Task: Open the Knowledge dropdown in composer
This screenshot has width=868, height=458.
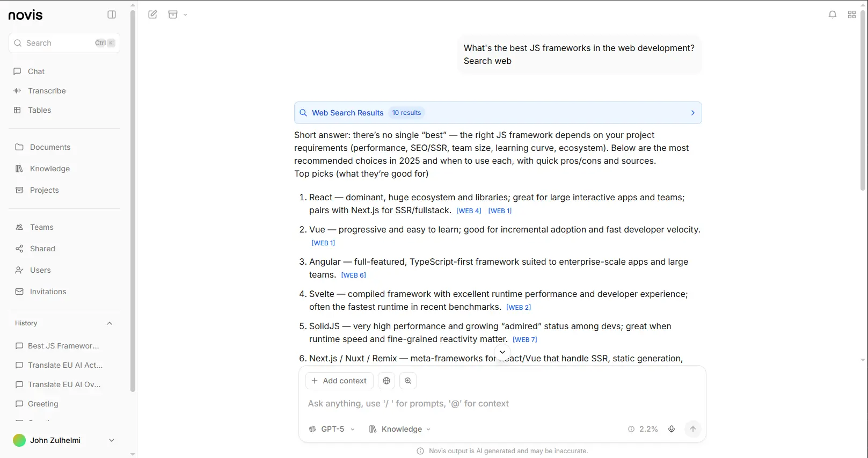Action: click(x=400, y=429)
